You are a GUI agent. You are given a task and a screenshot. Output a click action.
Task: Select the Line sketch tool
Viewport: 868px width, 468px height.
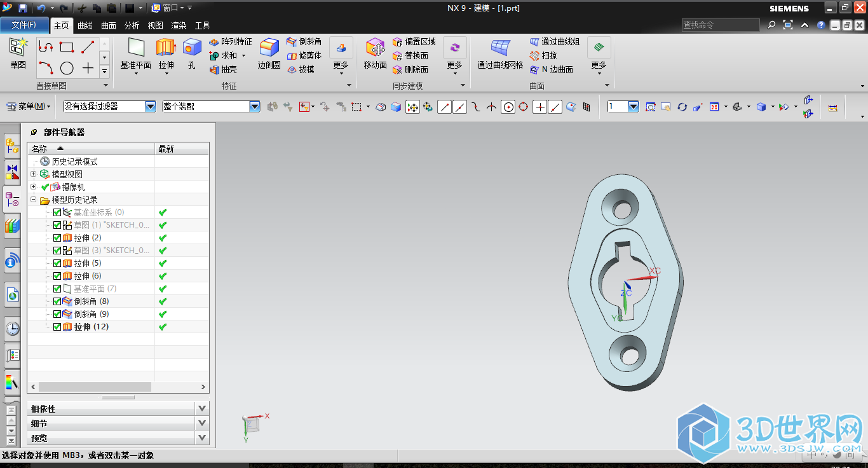tap(88, 47)
